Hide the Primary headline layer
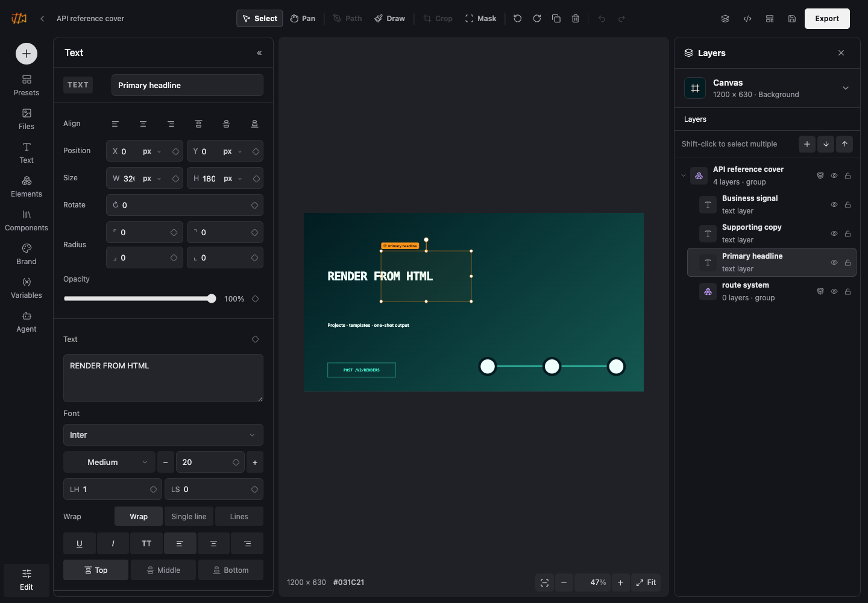 pos(834,262)
